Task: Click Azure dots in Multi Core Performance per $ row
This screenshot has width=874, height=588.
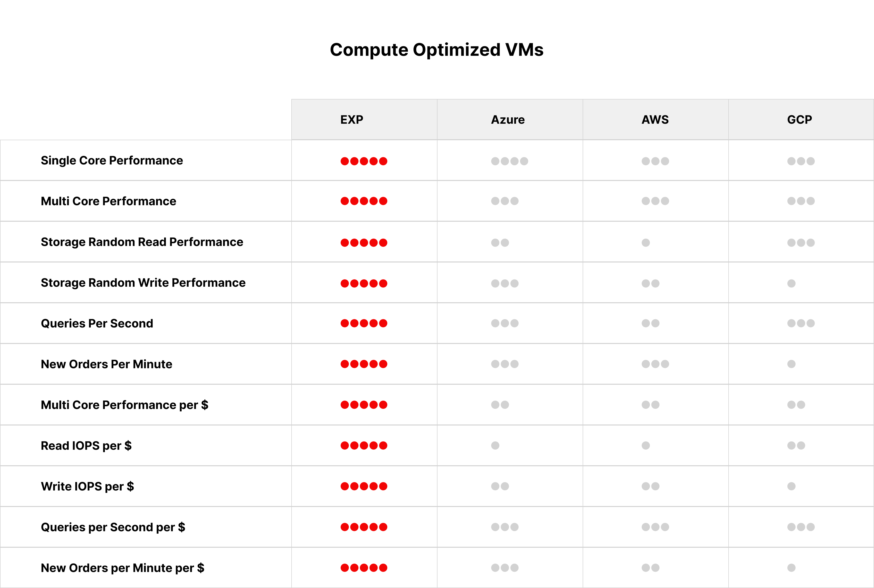Action: coord(500,405)
